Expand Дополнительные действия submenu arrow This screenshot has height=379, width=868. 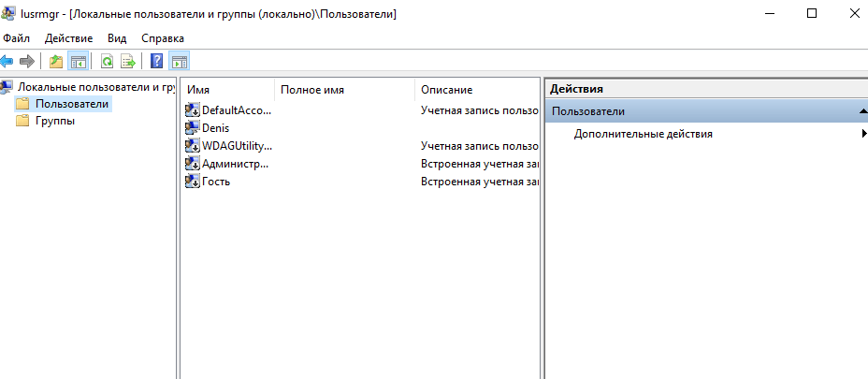tap(862, 134)
